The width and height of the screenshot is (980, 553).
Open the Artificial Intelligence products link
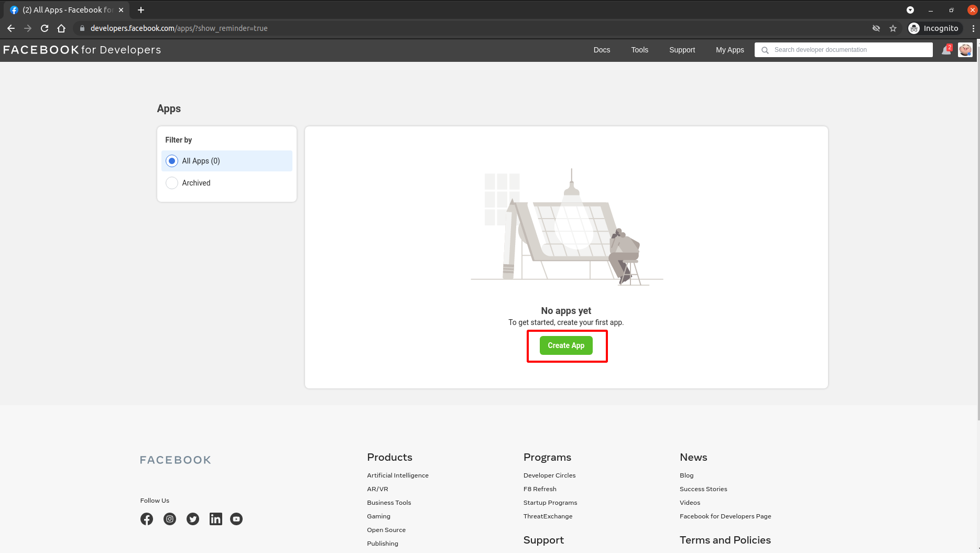click(398, 475)
